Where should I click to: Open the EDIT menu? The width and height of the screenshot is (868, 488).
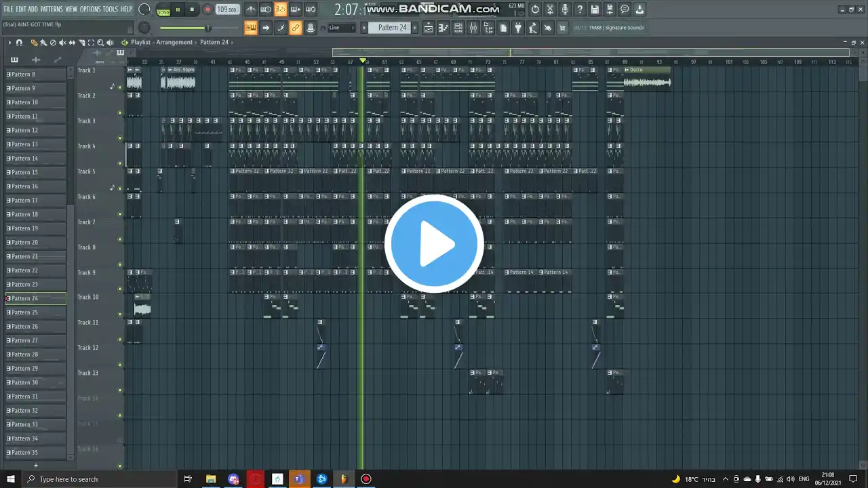[20, 9]
